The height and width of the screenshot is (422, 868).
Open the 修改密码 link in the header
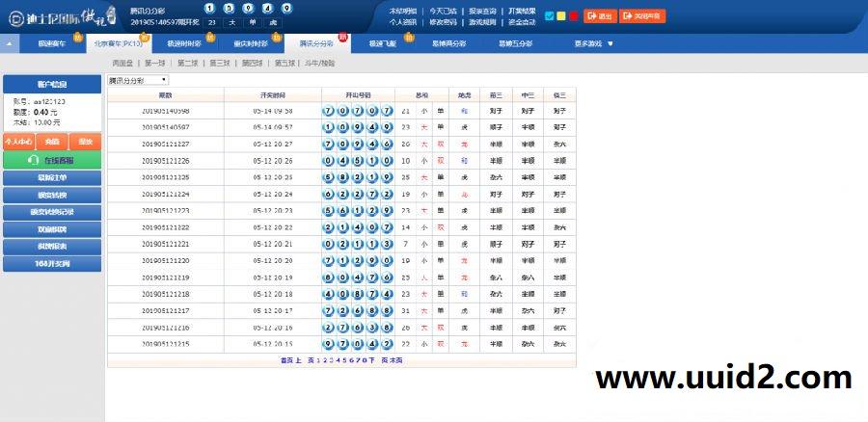point(443,22)
